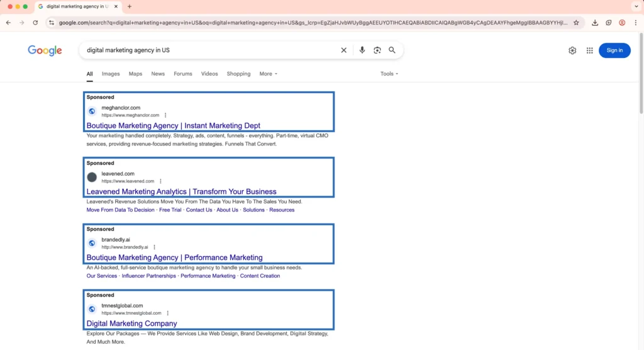The height and width of the screenshot is (350, 644).
Task: Open the Contact Us sitelink
Action: (x=199, y=210)
